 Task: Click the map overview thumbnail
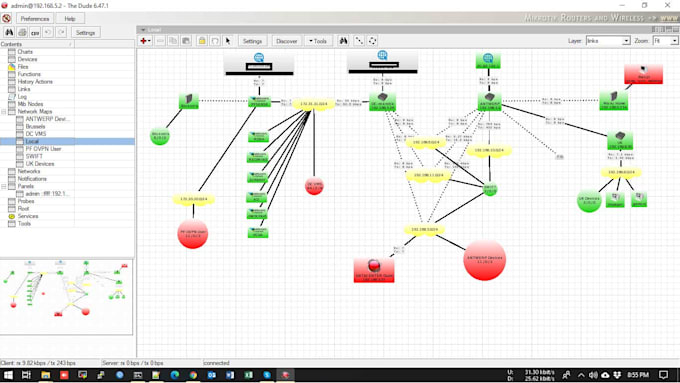coord(66,297)
